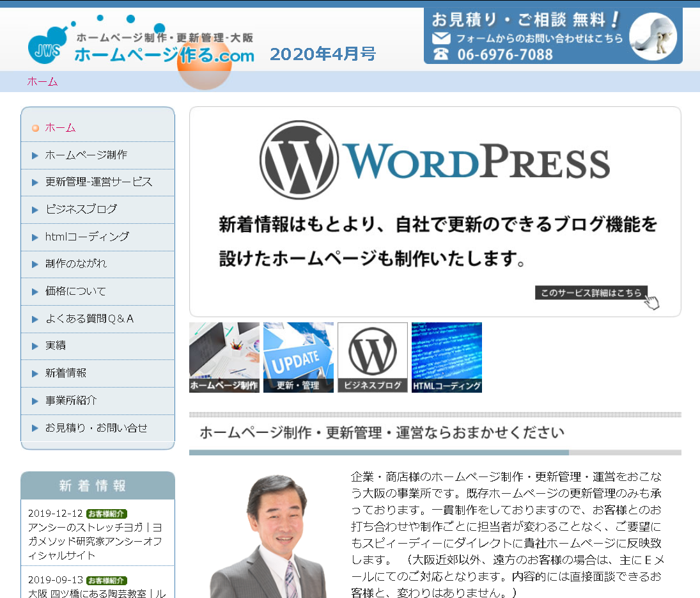Click the envelope icon for contact form
Image resolution: width=700 pixels, height=598 pixels.
[441, 38]
